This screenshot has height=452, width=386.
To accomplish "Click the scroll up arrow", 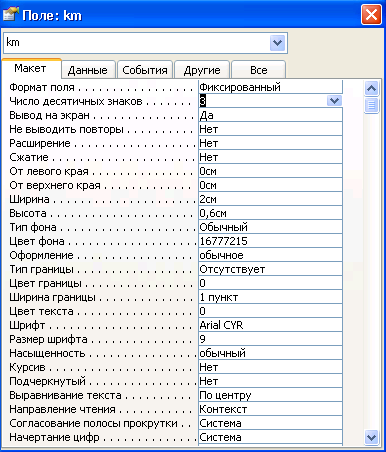I will pos(371,88).
